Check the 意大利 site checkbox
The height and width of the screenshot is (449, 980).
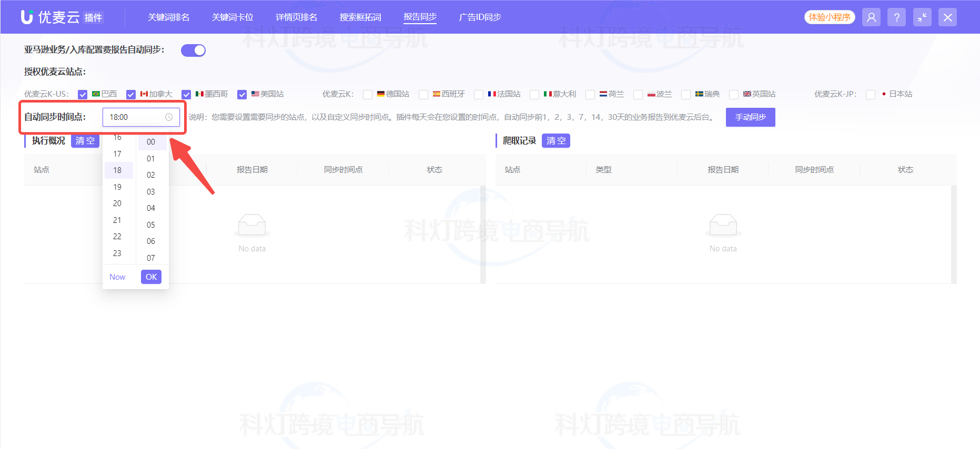(534, 95)
